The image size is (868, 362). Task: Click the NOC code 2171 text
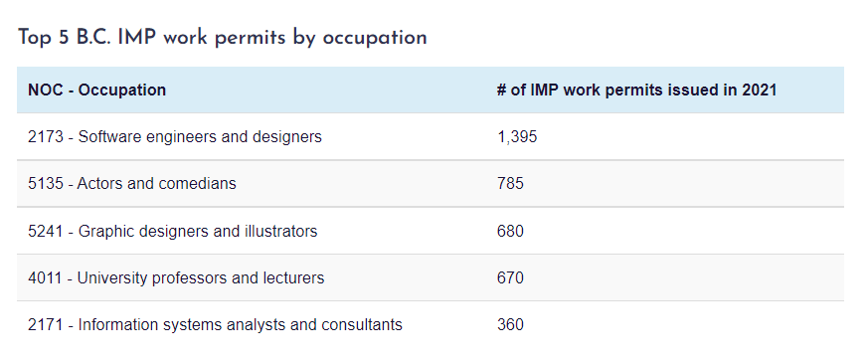coord(46,324)
